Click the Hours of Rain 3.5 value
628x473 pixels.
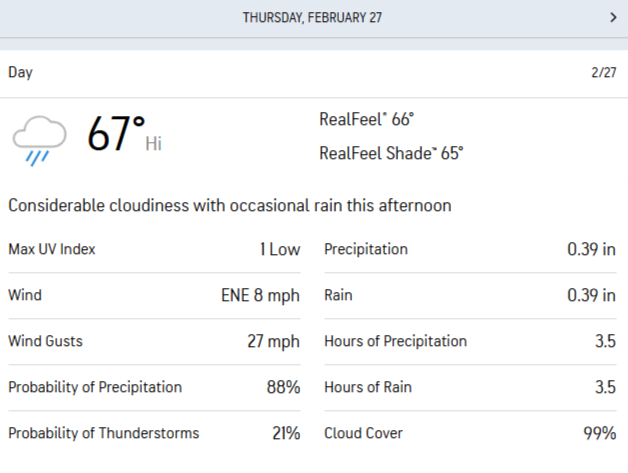click(604, 387)
